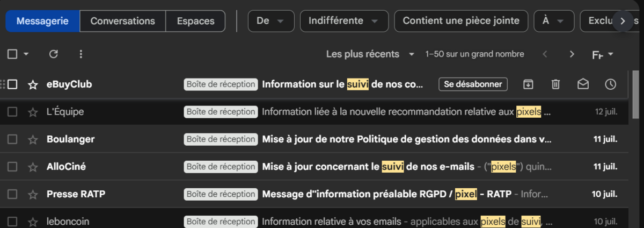Open the Les plus récents sort dropdown
This screenshot has width=644, height=228.
pos(370,54)
